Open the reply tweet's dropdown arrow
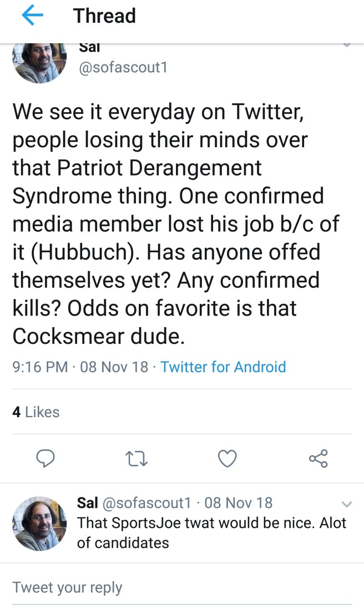 click(346, 504)
